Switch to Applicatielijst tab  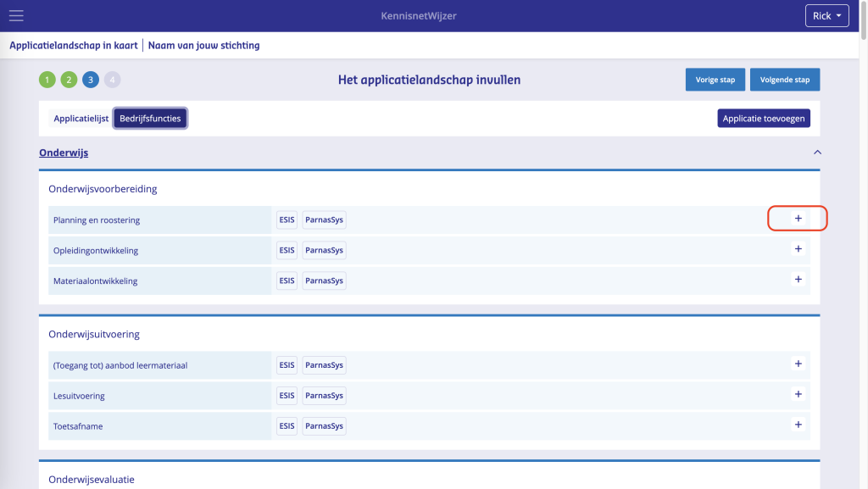(x=81, y=119)
